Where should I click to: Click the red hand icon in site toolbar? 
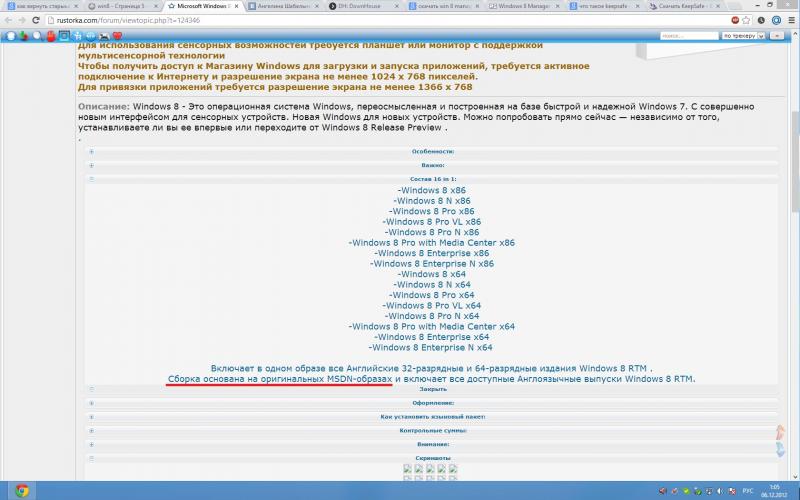[51, 36]
